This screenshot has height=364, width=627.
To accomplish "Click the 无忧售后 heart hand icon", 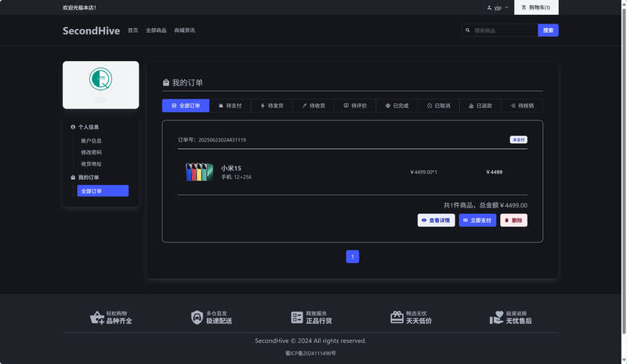I will pos(497,317).
